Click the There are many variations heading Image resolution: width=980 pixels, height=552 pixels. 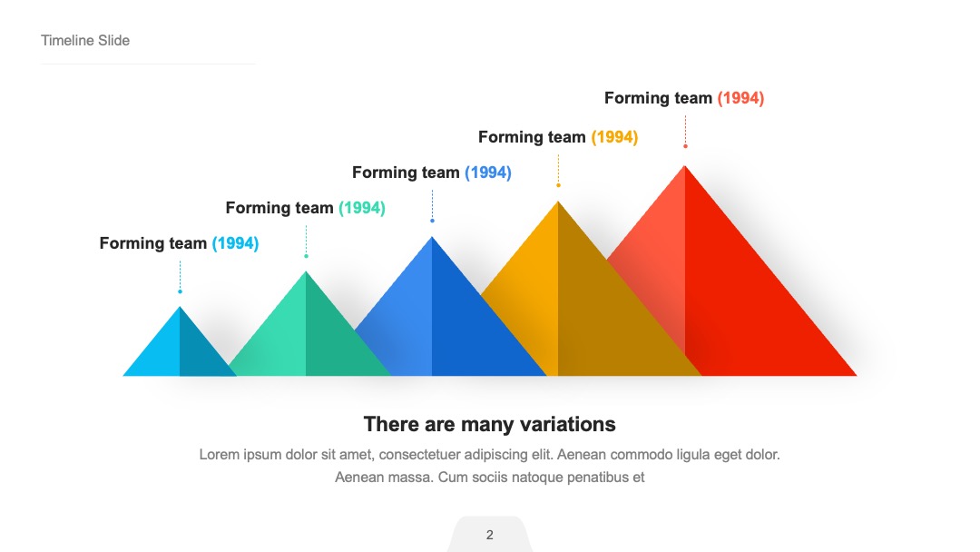(489, 425)
